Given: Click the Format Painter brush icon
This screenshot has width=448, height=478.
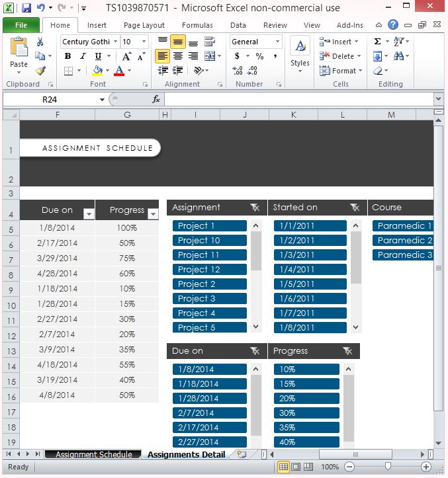Looking at the screenshot, I should pyautogui.click(x=40, y=71).
